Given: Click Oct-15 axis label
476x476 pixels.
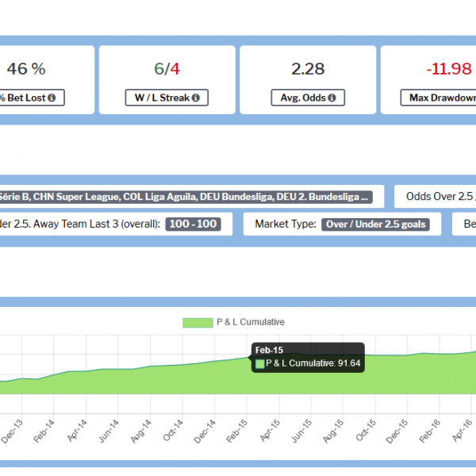Looking at the screenshot, I should point(366,431).
